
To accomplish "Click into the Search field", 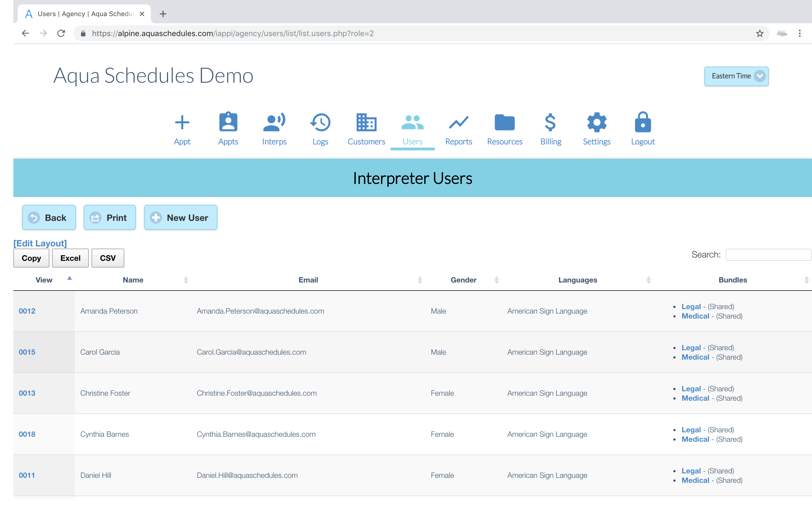I will click(x=768, y=254).
